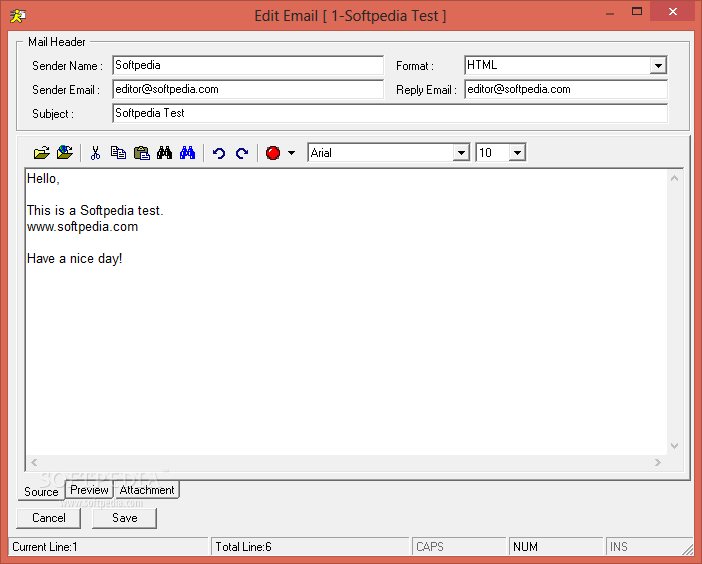This screenshot has height=564, width=702.
Task: Open the Attachment tab
Action: coord(147,490)
